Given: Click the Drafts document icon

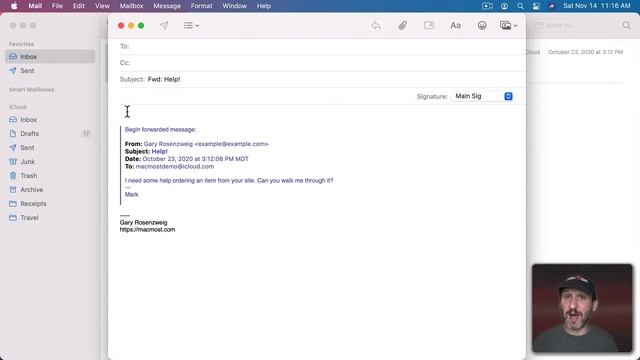Looking at the screenshot, I should click(13, 133).
